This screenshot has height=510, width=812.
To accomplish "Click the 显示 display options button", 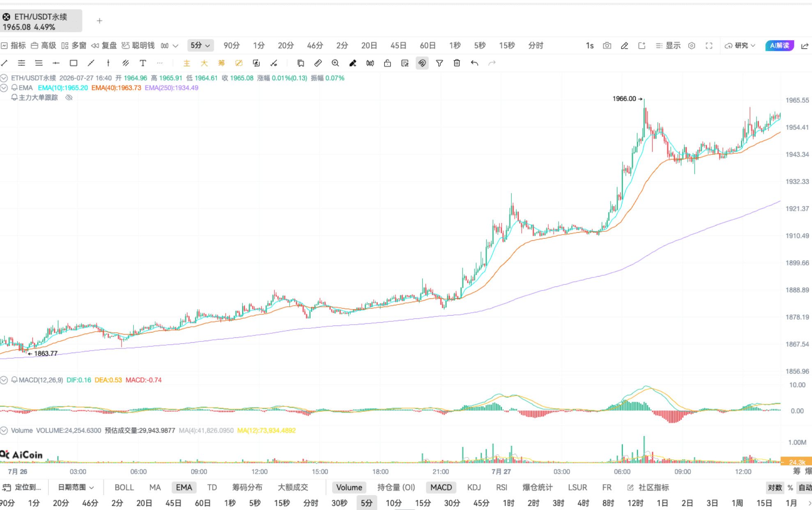I will click(x=668, y=46).
